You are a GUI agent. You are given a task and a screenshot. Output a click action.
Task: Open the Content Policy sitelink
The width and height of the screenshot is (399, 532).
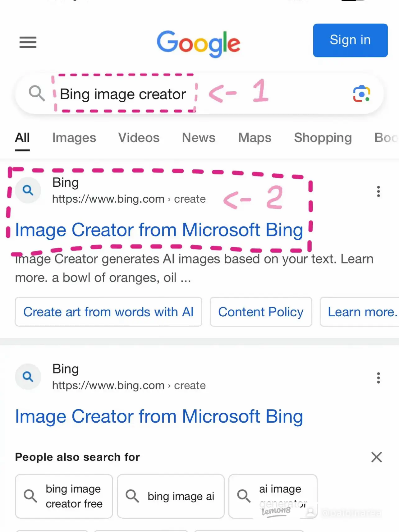tap(261, 312)
